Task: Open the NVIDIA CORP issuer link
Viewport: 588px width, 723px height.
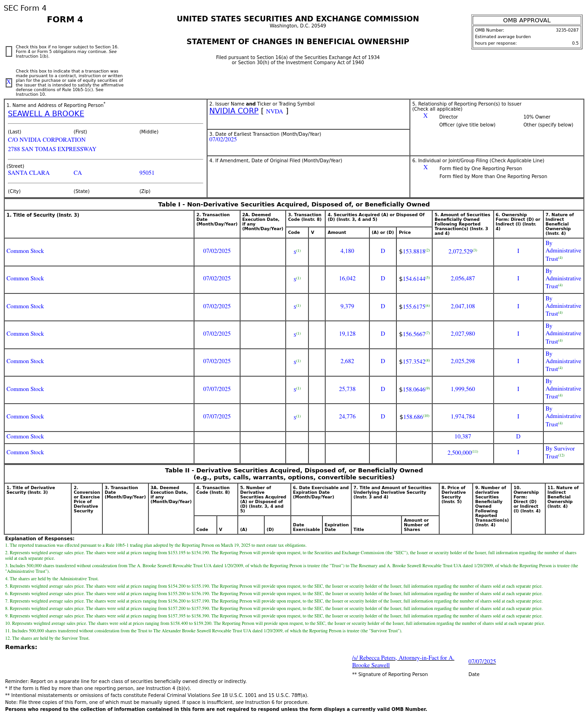Action: coord(234,111)
